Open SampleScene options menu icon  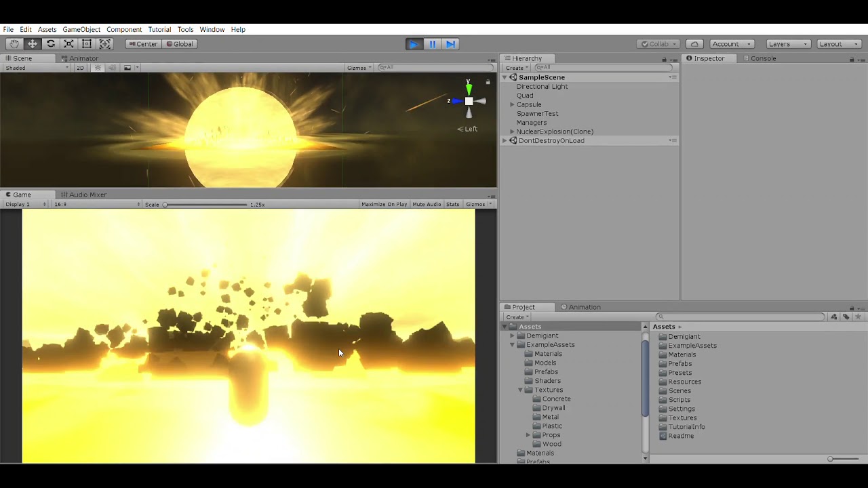673,77
